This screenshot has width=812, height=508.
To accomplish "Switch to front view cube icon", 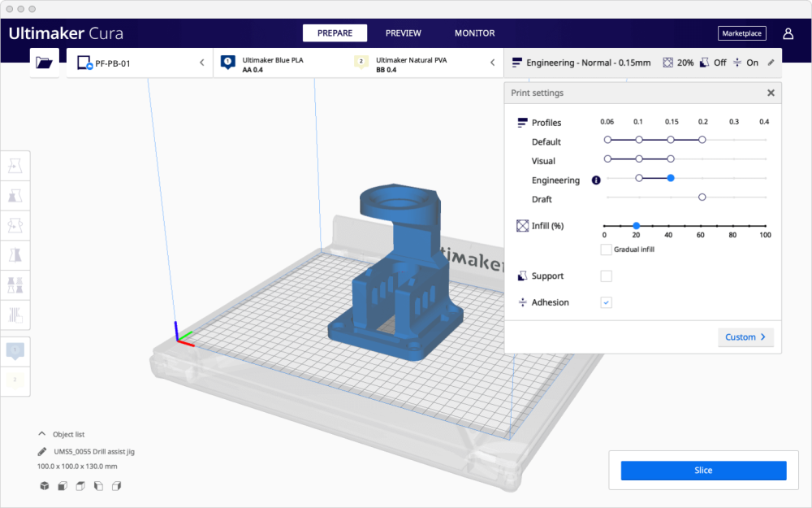I will 63,486.
